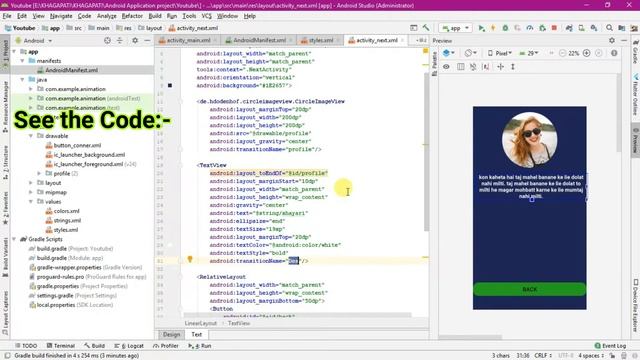Open the TODO tool window
This screenshot has height=360, width=640.
pyautogui.click(x=26, y=346)
